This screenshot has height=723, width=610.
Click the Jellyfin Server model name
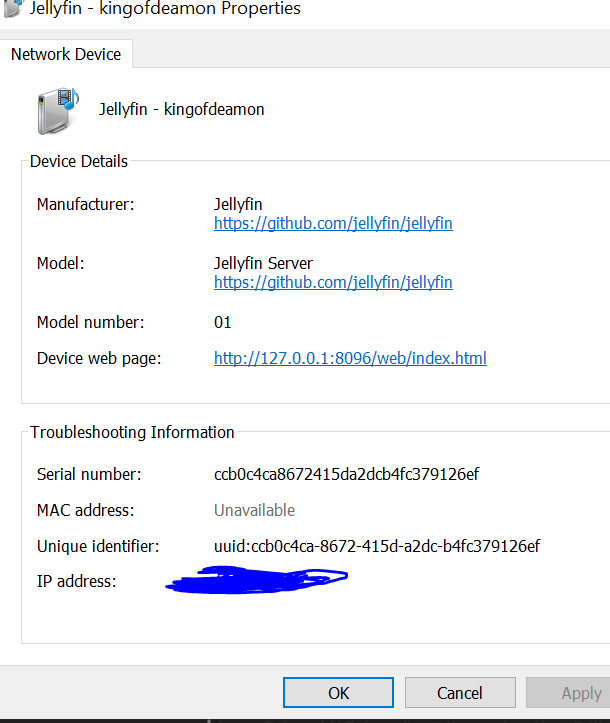click(x=263, y=263)
